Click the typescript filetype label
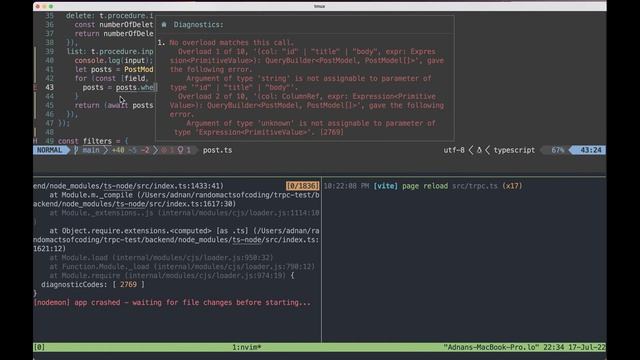Viewport: 640px width, 360px height. coord(514,150)
